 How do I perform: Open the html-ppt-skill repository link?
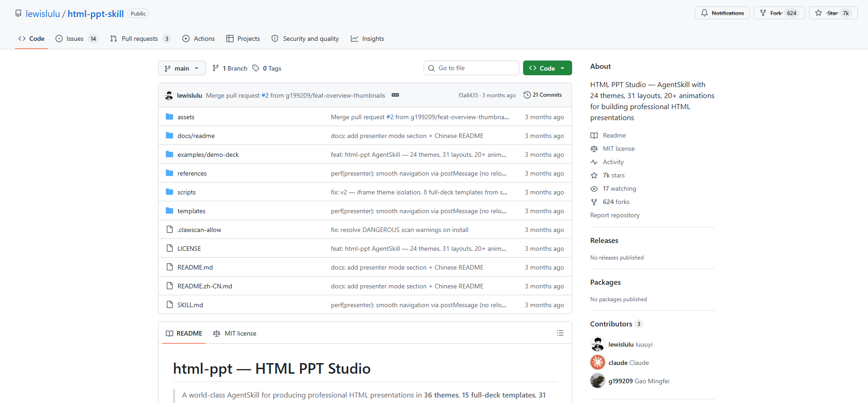(96, 14)
